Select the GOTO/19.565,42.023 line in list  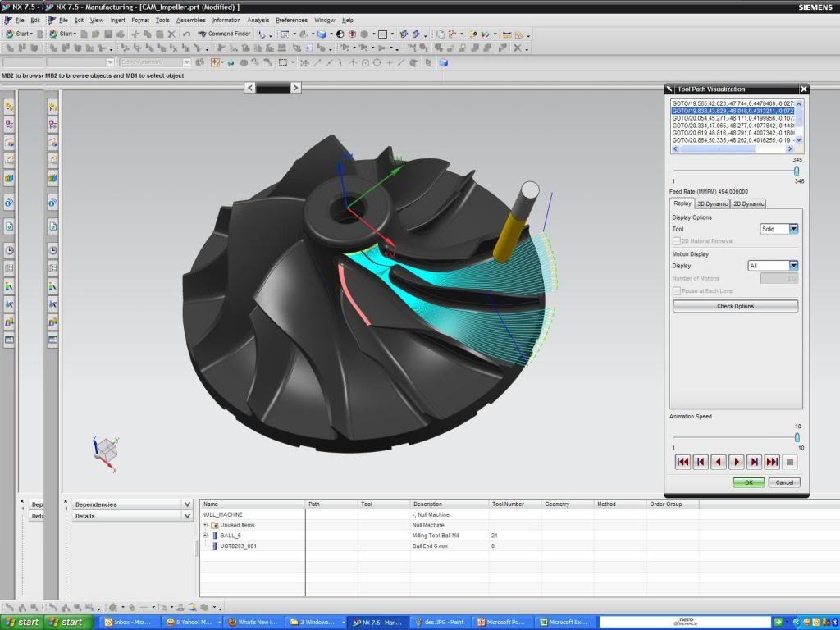[733, 103]
